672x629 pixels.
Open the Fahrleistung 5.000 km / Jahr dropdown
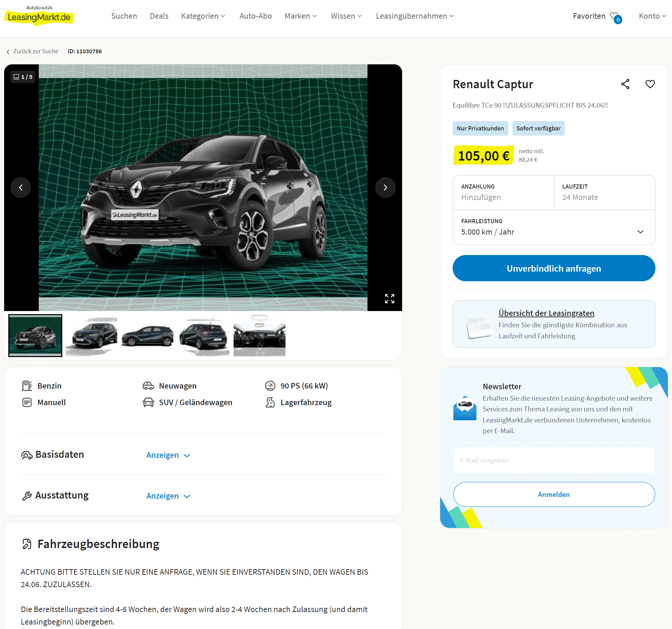[x=554, y=227]
